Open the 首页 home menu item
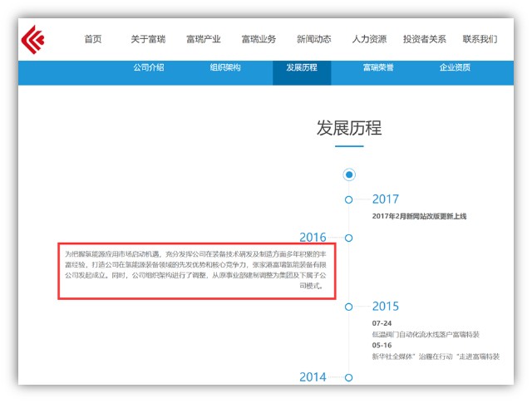The height and width of the screenshot is (403, 532). click(x=93, y=39)
